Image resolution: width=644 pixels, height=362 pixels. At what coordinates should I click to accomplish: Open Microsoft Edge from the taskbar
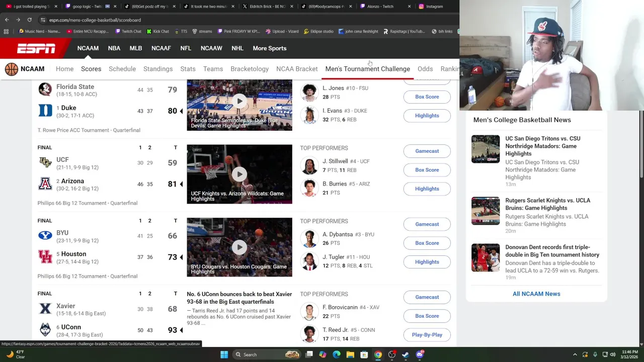coord(337,354)
